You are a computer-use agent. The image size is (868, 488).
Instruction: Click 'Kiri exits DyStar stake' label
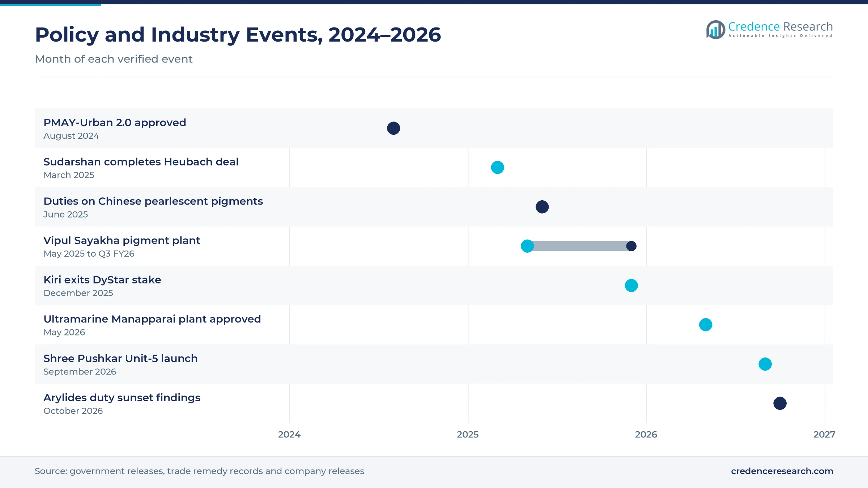coord(102,280)
